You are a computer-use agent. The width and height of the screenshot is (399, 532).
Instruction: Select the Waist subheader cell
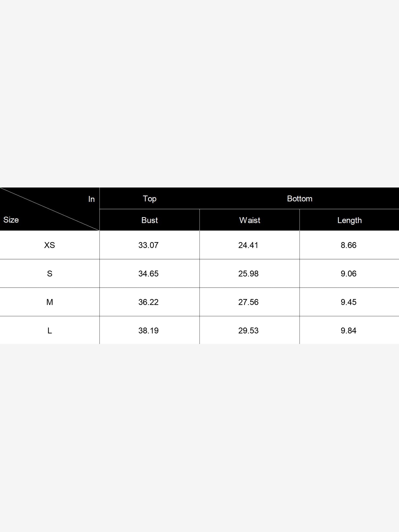coord(250,220)
